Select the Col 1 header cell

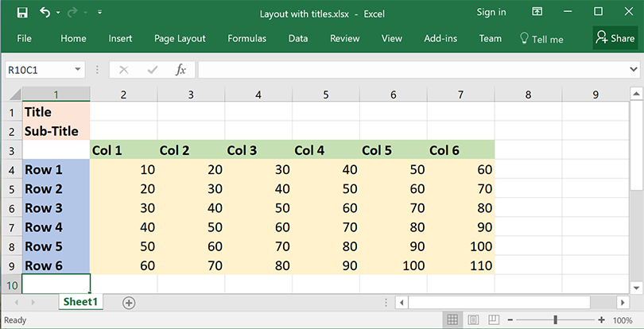pos(123,150)
